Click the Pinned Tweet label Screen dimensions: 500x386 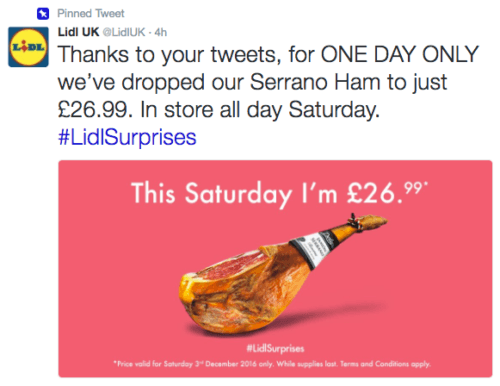(x=91, y=13)
